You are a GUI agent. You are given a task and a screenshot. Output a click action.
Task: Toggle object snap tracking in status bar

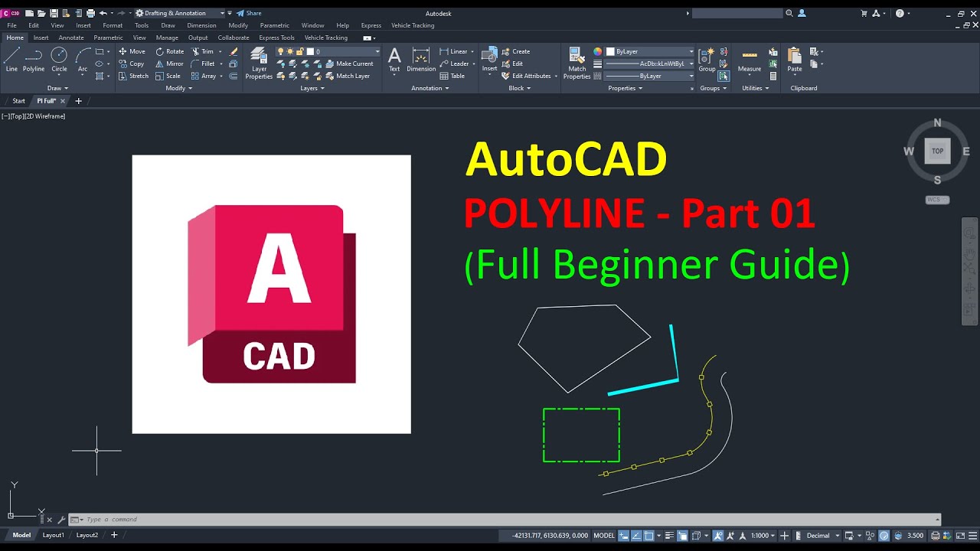[x=637, y=536]
